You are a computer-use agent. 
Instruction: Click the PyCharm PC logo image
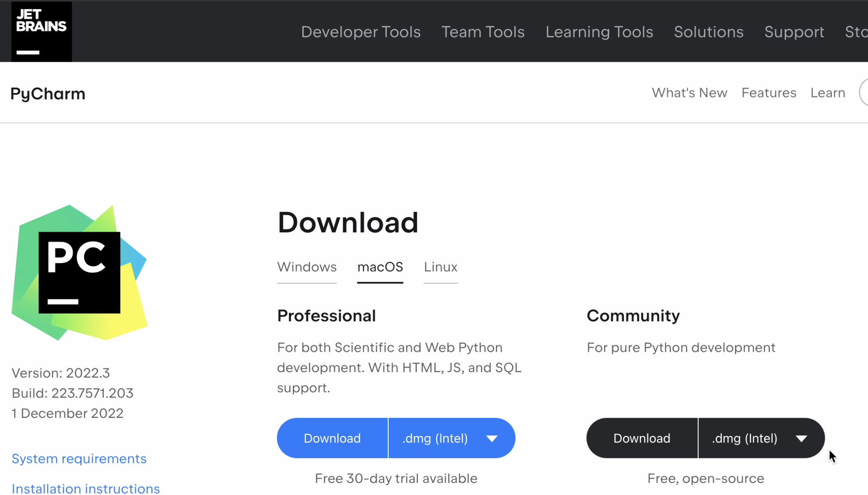79,273
